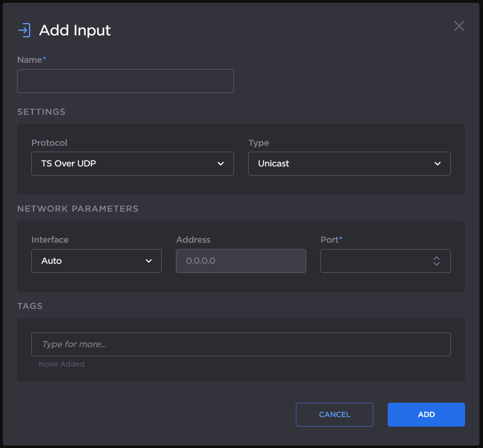The height and width of the screenshot is (448, 483).
Task: Click the NETWORK PARAMETERS section header
Action: (x=77, y=209)
